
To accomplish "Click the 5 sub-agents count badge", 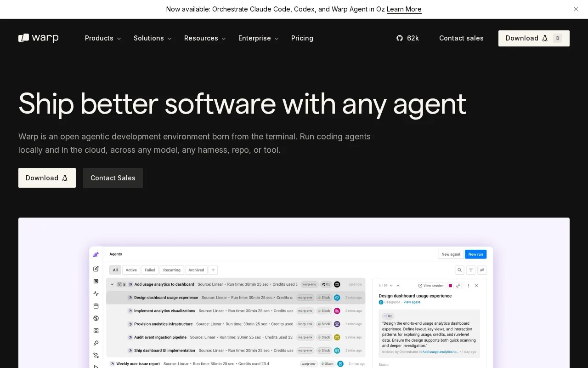I will (x=121, y=284).
